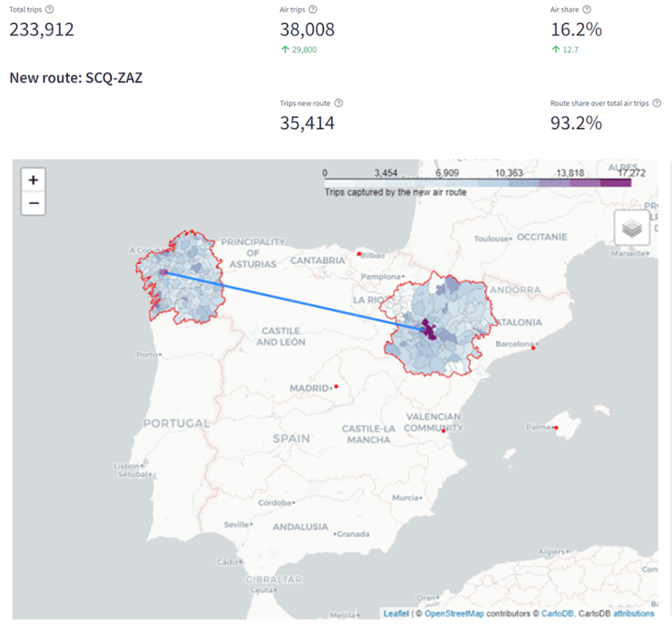Click the Palma red city marker
This screenshot has height=643, width=672.
tap(556, 428)
